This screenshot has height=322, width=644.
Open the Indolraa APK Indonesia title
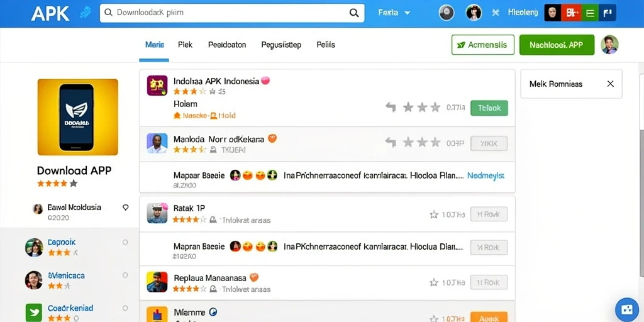216,81
